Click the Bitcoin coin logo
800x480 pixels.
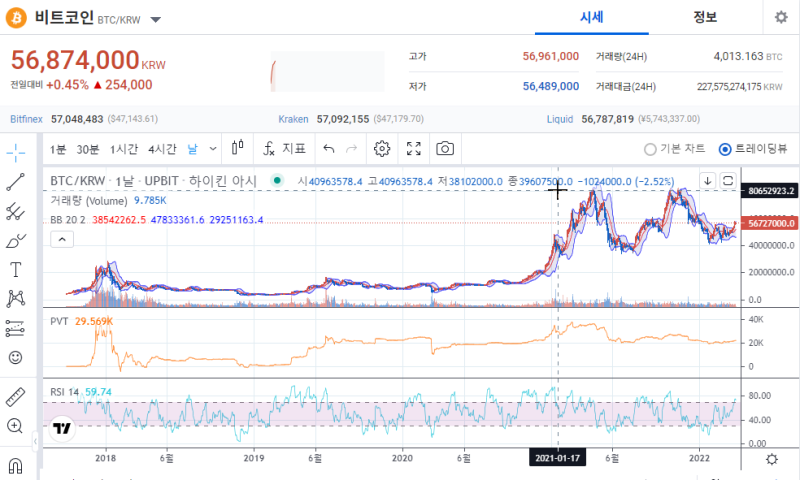[16, 18]
